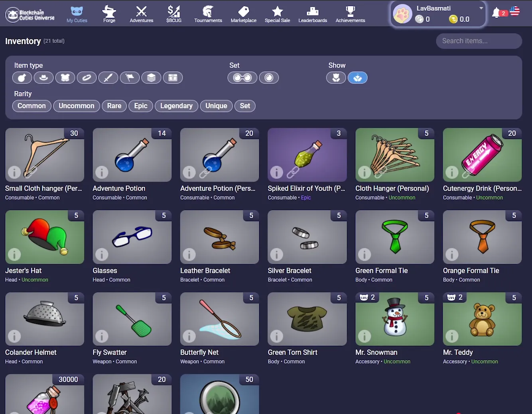
Task: Toggle the flower Show filter
Action: [x=336, y=78]
